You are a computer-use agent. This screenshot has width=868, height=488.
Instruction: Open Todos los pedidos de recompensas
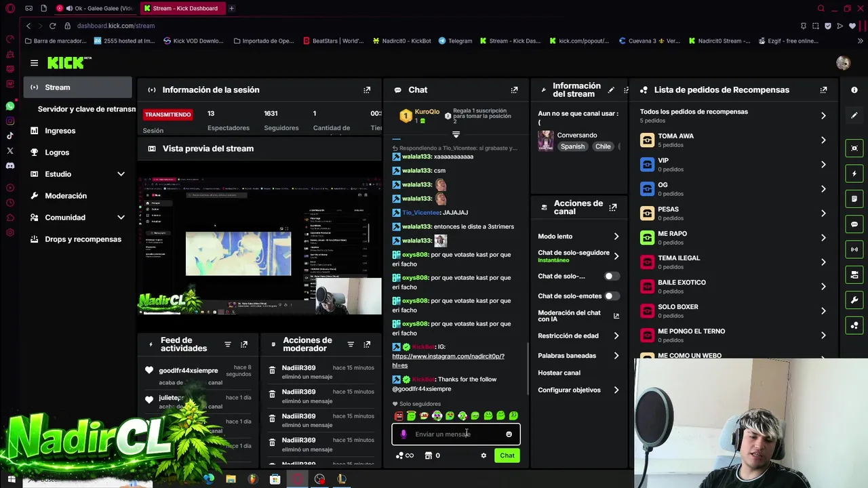point(733,116)
